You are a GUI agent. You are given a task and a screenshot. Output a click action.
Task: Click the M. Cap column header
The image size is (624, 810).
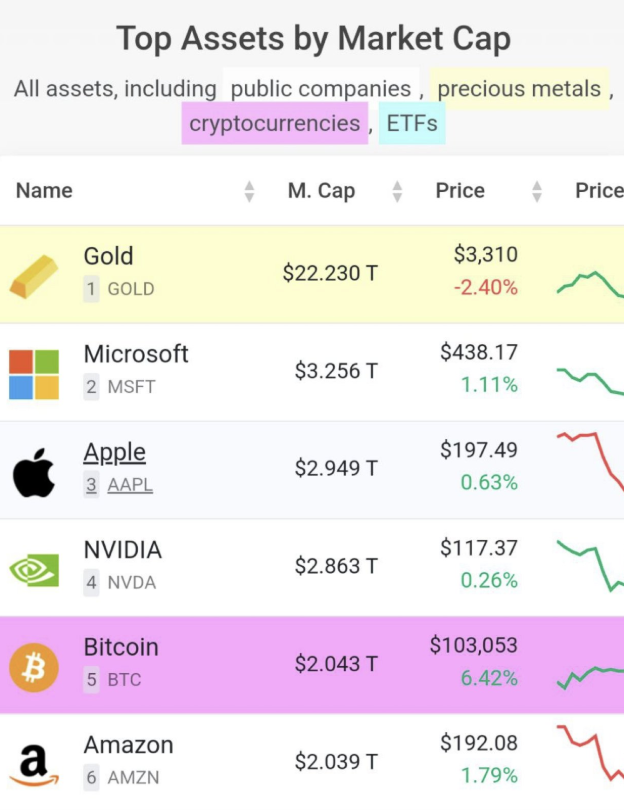pos(321,191)
